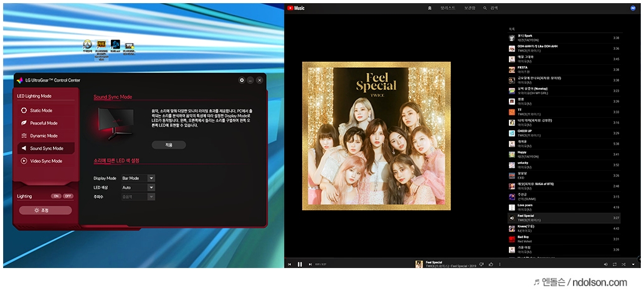Open the 보관함 library tab
This screenshot has height=293, width=644.
[470, 8]
